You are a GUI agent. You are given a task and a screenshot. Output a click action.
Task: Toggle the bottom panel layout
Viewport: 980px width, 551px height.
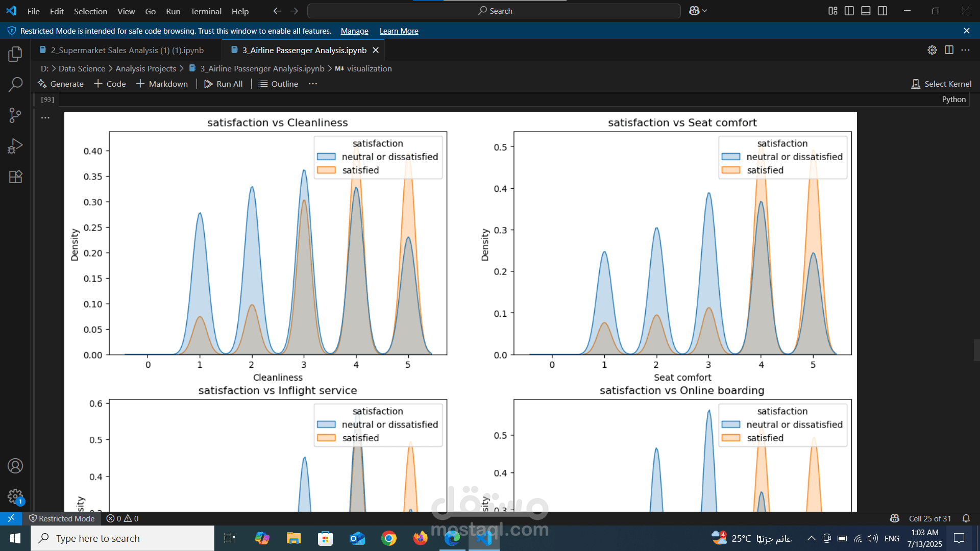(x=866, y=11)
